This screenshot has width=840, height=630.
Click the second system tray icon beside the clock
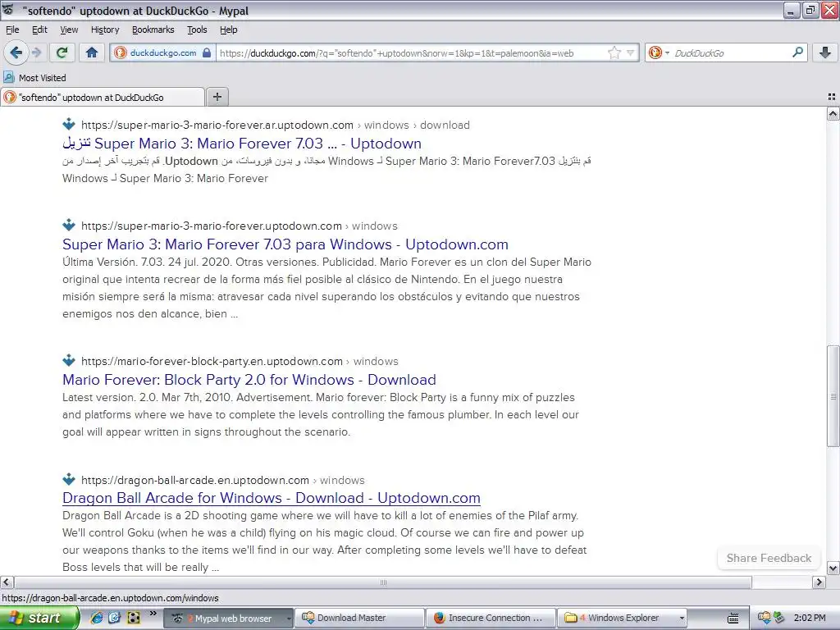(779, 618)
